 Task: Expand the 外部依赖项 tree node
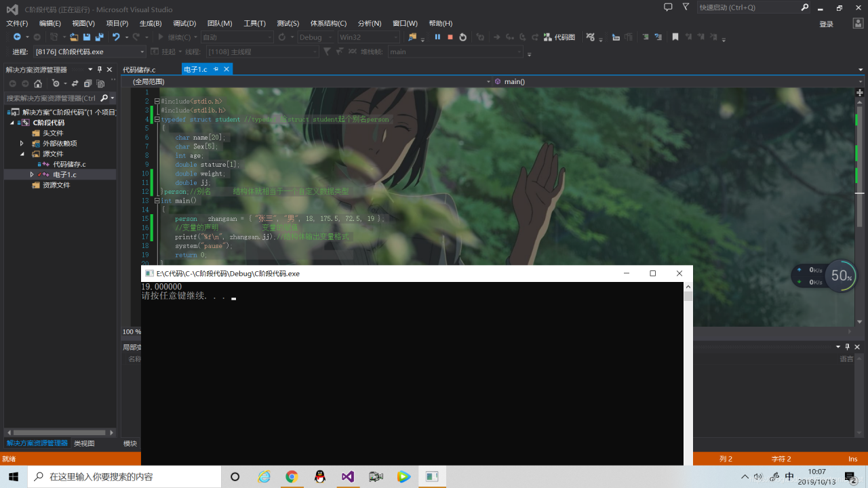22,144
